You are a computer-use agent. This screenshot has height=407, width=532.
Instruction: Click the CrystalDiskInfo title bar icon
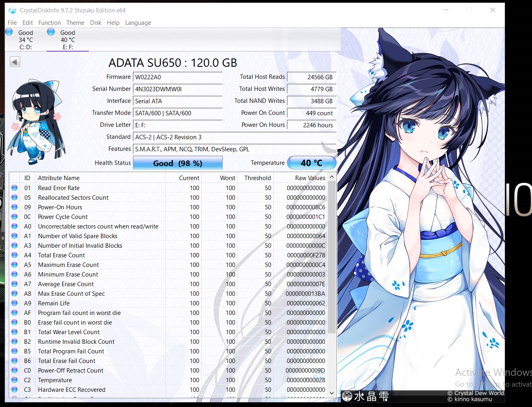tap(12, 10)
